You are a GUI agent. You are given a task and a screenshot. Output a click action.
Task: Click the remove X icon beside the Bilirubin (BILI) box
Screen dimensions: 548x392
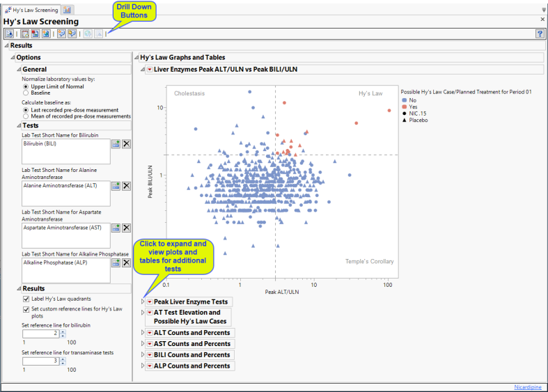coord(127,143)
